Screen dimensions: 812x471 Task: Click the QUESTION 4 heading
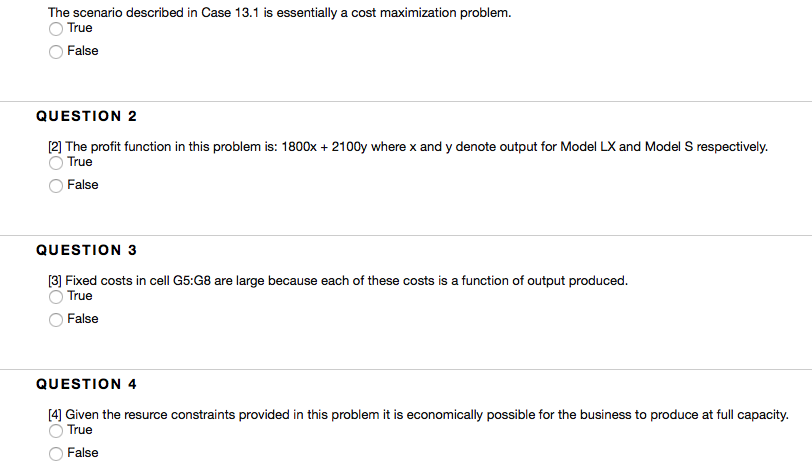[x=86, y=384]
